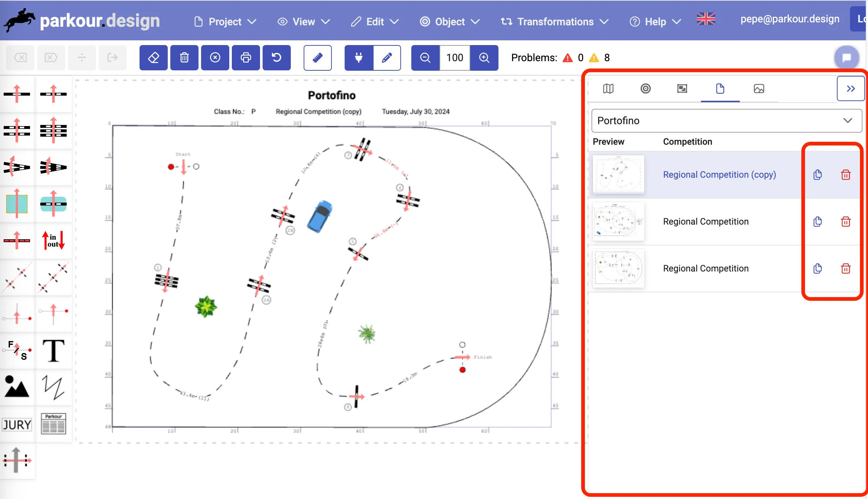Collapse the right side panel
This screenshot has width=868, height=499.
coord(850,89)
